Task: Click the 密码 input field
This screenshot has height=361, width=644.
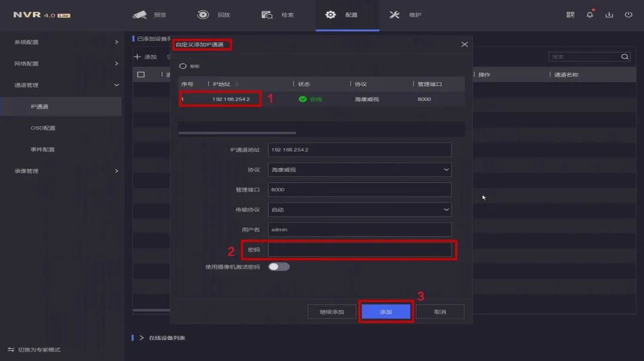Action: tap(359, 250)
